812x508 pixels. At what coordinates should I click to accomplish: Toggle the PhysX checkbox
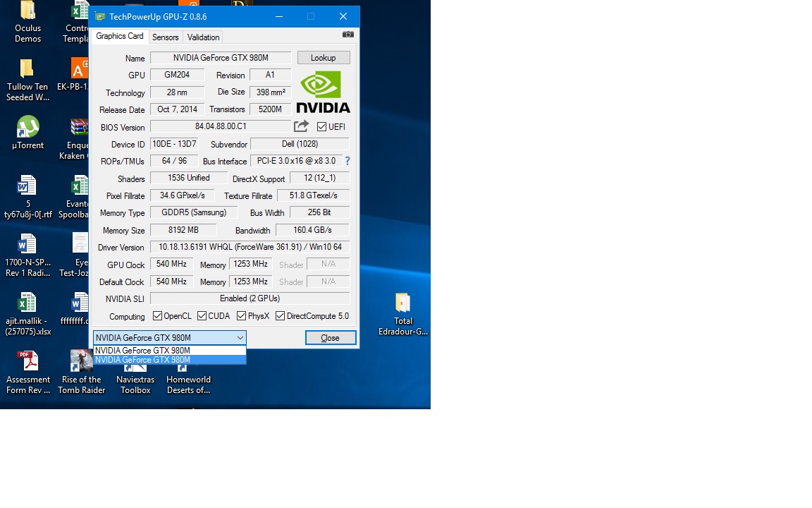click(x=241, y=315)
